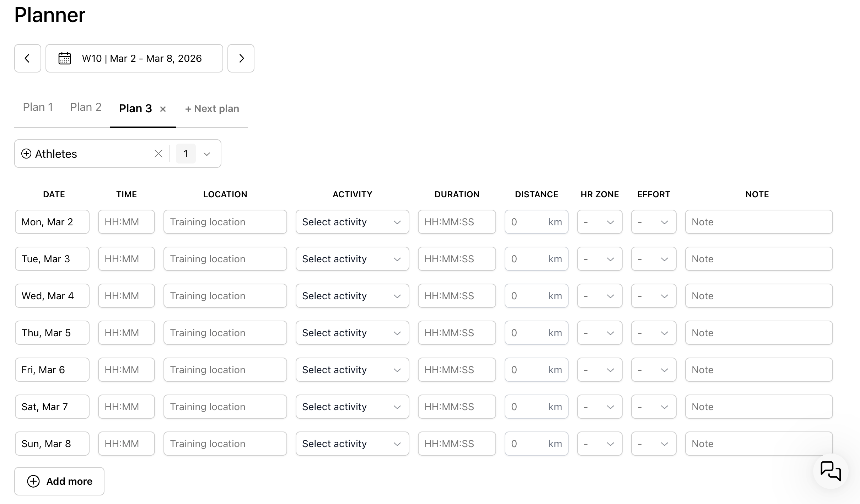
Task: Click the DURATION column header
Action: point(457,194)
